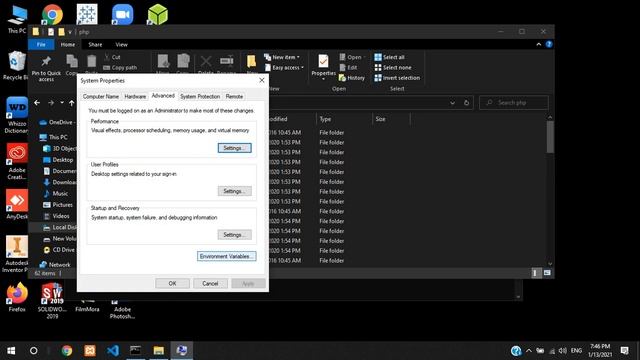640x360 pixels.
Task: Select Music in navigation pane
Action: (x=56, y=193)
